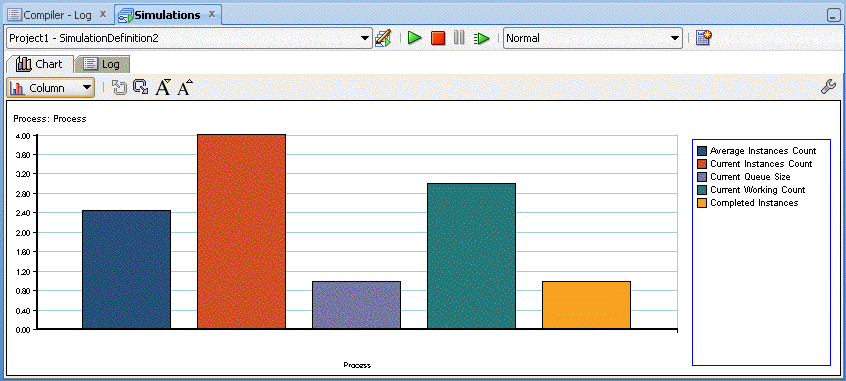The image size is (846, 381).
Task: Close the Compiler - Log tab
Action: (x=103, y=14)
